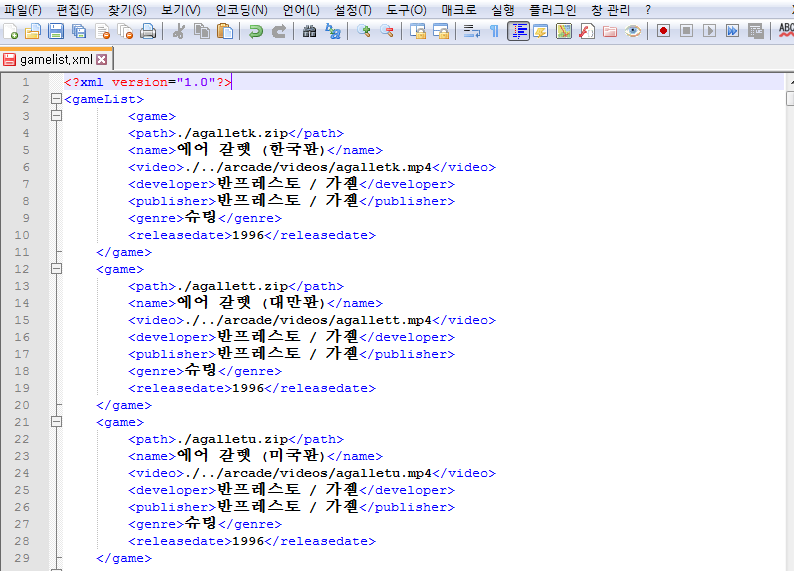Toggle Show All Characters pilcrow icon
This screenshot has height=571, width=794.
pos(494,31)
